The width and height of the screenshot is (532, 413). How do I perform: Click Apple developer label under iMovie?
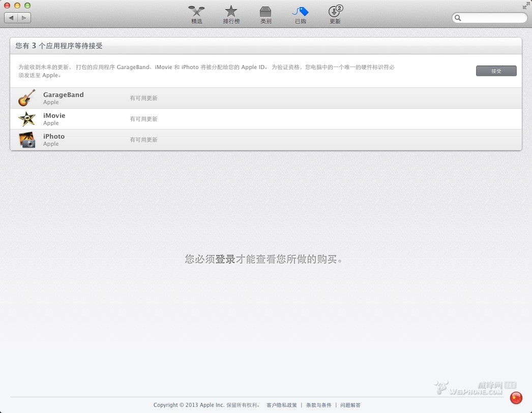51,123
